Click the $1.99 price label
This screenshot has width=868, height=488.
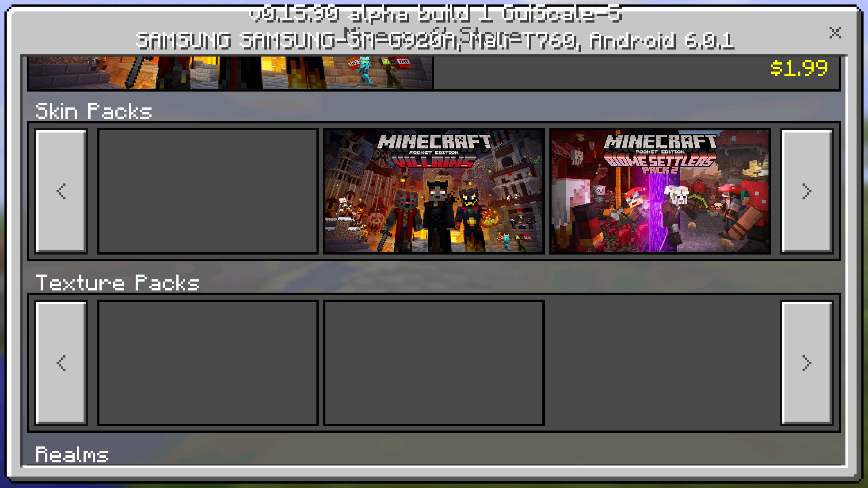click(798, 69)
